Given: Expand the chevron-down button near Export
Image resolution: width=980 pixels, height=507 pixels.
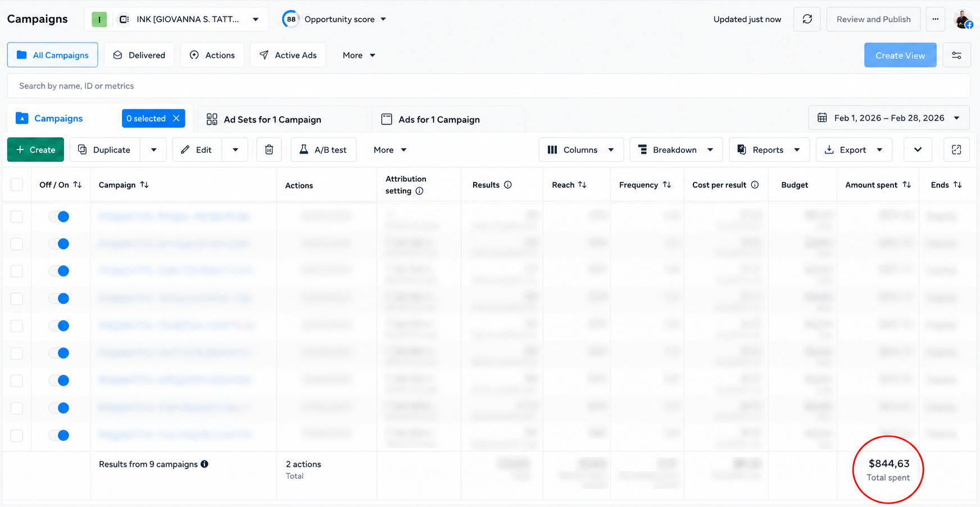Looking at the screenshot, I should pyautogui.click(x=918, y=150).
